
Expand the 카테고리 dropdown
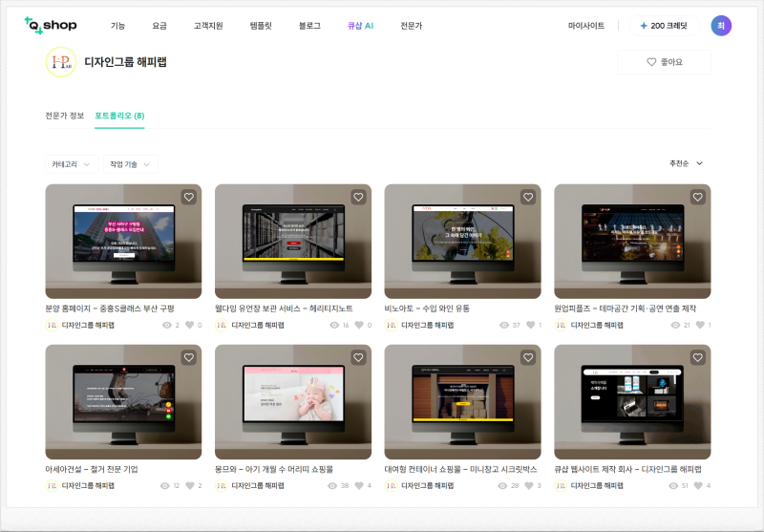pos(71,164)
